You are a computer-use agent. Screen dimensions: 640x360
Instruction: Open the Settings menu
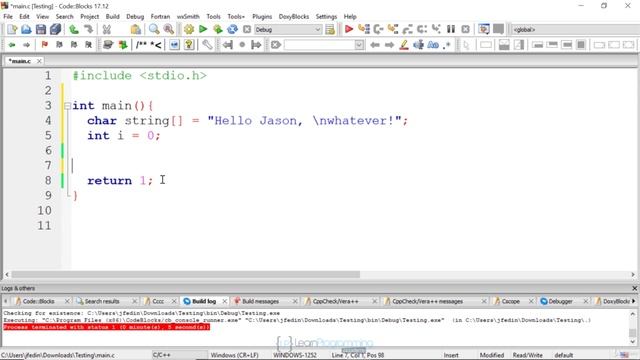tap(326, 17)
